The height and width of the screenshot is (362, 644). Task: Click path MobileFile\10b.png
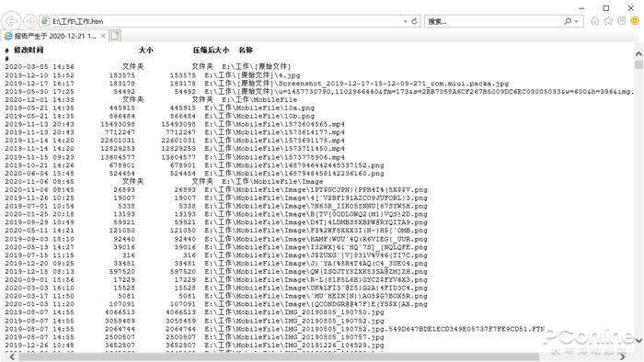click(x=259, y=117)
